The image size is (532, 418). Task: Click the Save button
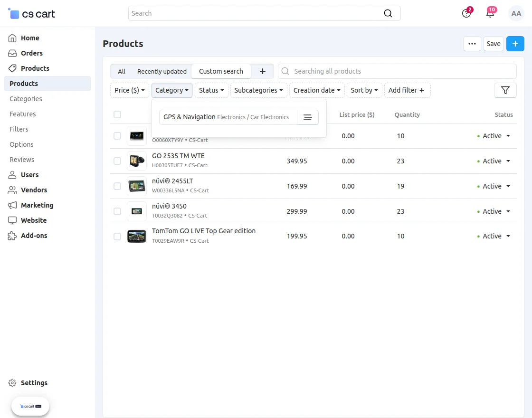(493, 44)
